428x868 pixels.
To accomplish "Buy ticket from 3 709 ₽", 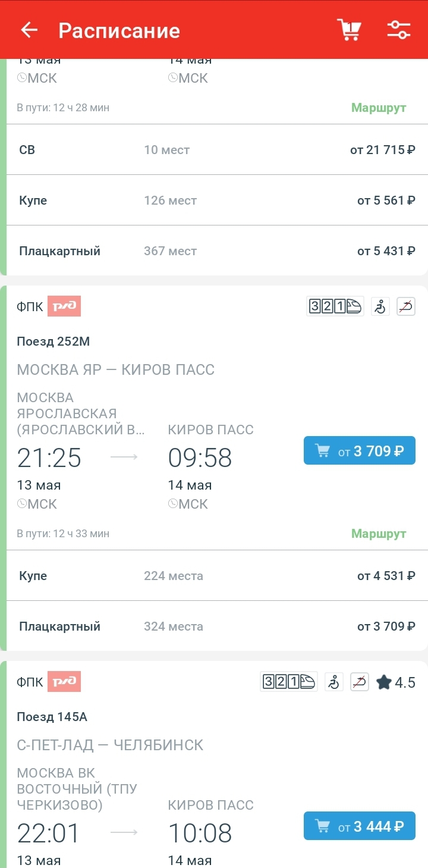I will pyautogui.click(x=359, y=451).
